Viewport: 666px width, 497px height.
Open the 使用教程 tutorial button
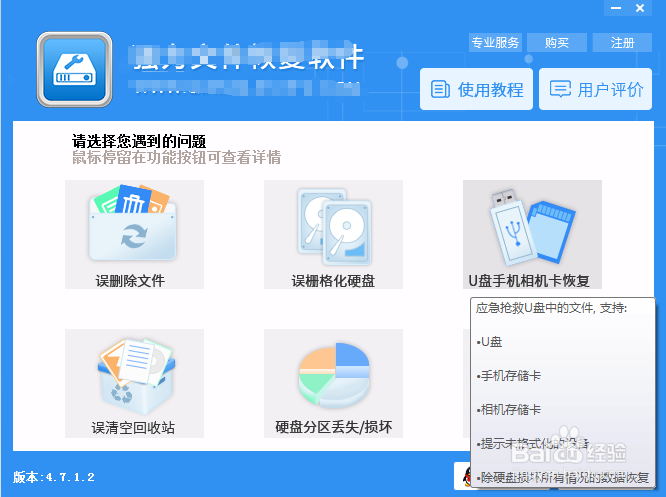pos(476,89)
